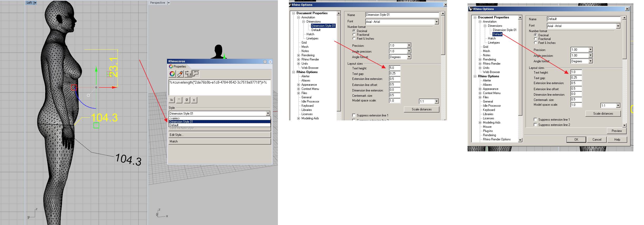Expand Units tree node in middle Rhino Options
Screen dimensions: 644x225
coord(298,64)
